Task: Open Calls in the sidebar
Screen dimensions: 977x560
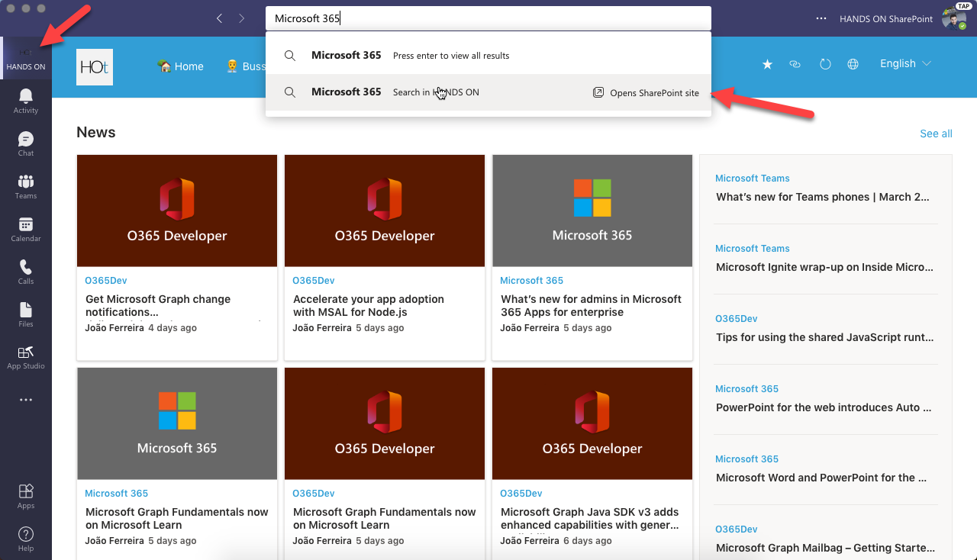Action: (26, 271)
